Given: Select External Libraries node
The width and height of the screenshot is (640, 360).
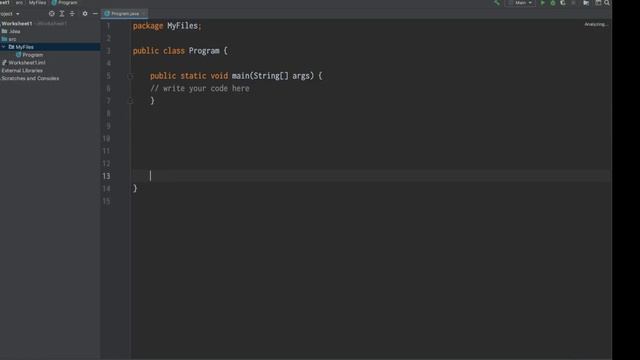Looking at the screenshot, I should click(x=22, y=71).
